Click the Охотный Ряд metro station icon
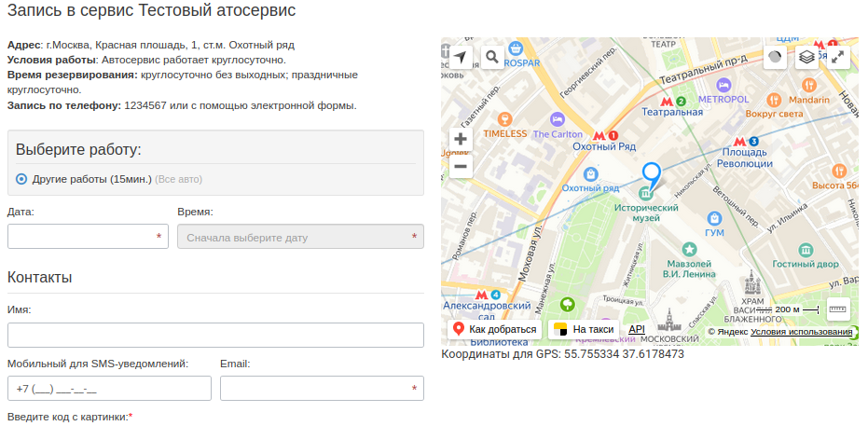The image size is (868, 426). coord(599,135)
